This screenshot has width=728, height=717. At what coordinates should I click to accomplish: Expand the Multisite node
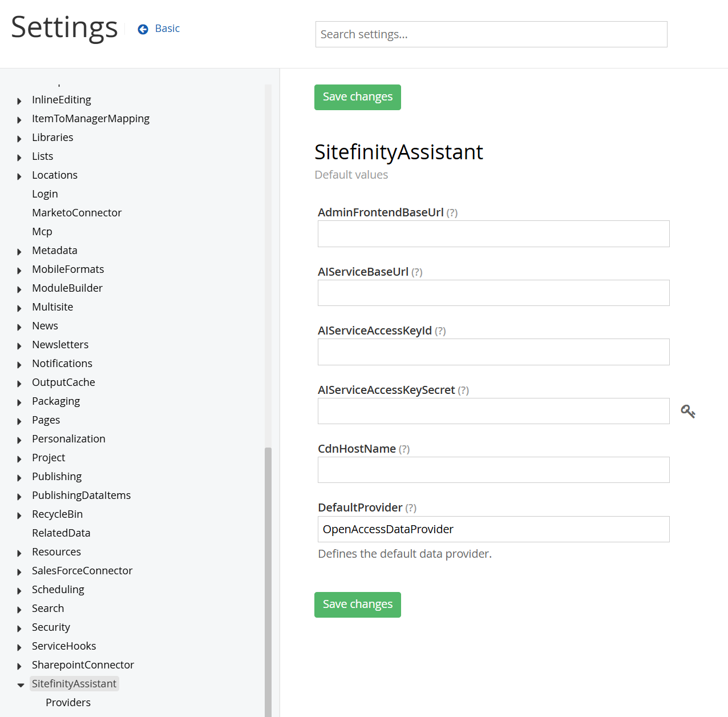[x=19, y=308]
